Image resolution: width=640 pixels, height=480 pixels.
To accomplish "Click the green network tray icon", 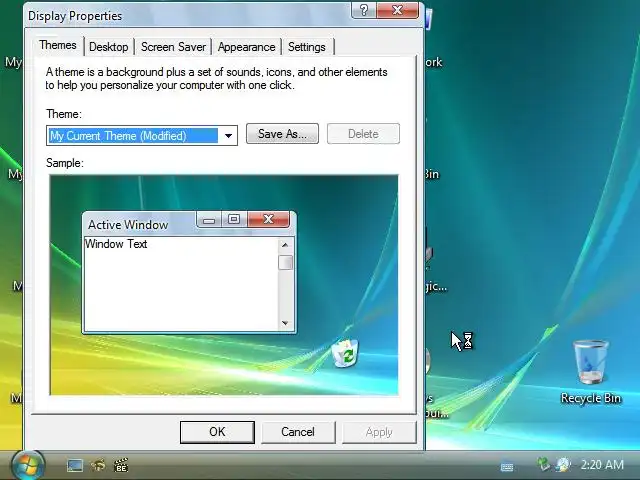I will pos(543,464).
